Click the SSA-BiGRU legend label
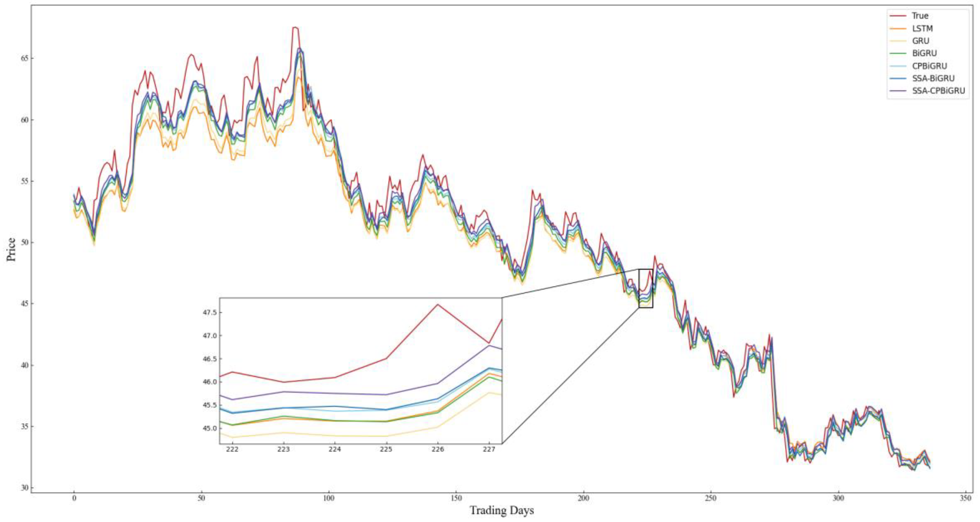This screenshot has height=522, width=980. coord(933,78)
